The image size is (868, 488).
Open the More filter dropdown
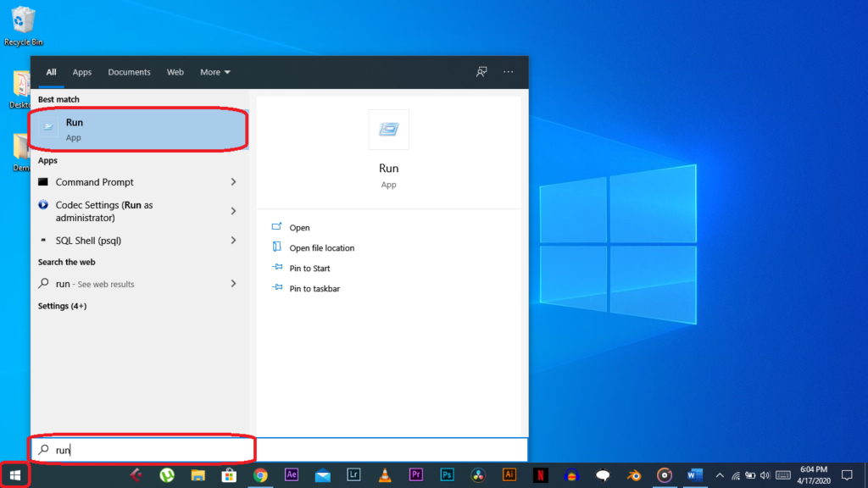point(215,72)
